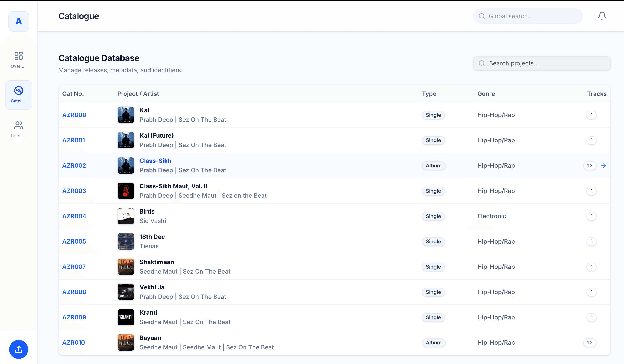The width and height of the screenshot is (624, 364).
Task: Open the Class-Sikh project link
Action: click(155, 161)
